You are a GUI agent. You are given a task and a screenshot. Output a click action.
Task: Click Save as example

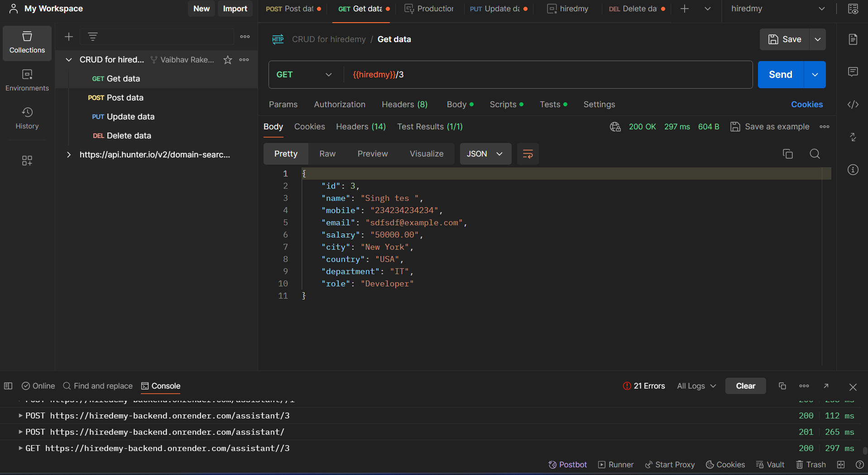(770, 127)
